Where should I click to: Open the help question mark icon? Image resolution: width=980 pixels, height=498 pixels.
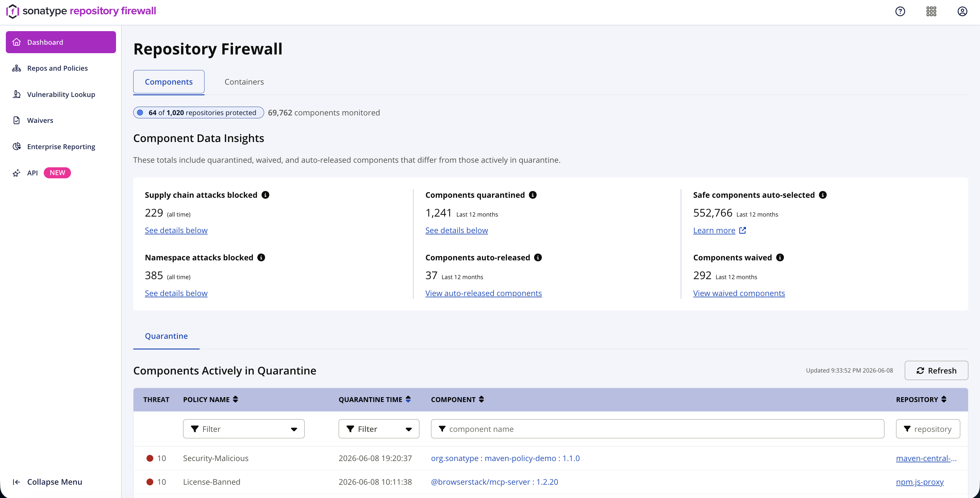coord(900,11)
